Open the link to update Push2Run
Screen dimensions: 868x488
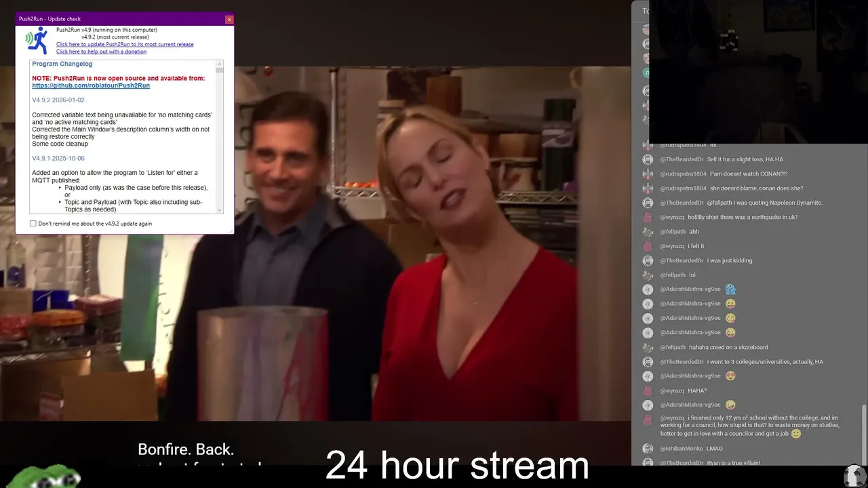pos(125,45)
